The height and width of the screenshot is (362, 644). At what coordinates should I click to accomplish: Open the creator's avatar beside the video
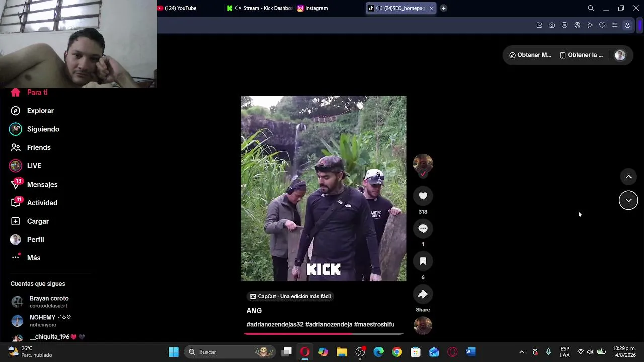(423, 164)
